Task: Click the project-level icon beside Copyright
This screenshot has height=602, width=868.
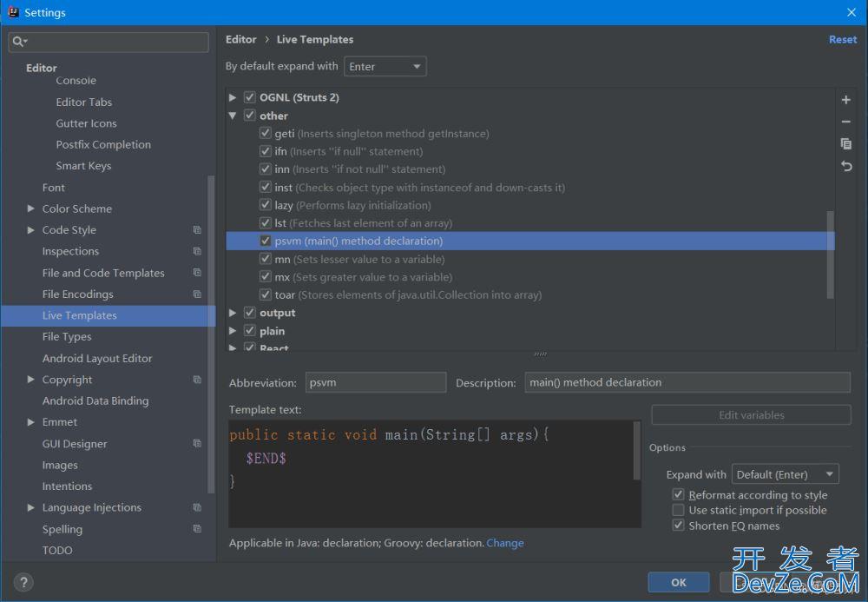Action: click(x=197, y=380)
